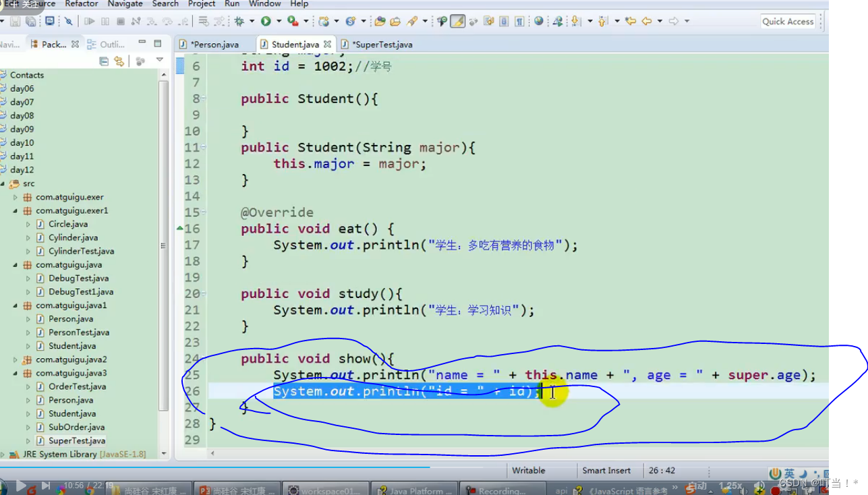This screenshot has height=495, width=868.
Task: Click the Last Edit Location icon
Action: tap(631, 22)
